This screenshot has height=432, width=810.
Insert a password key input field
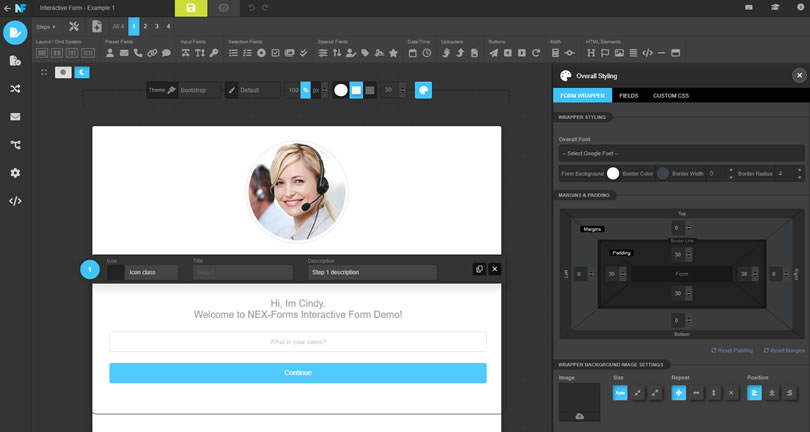tap(214, 53)
